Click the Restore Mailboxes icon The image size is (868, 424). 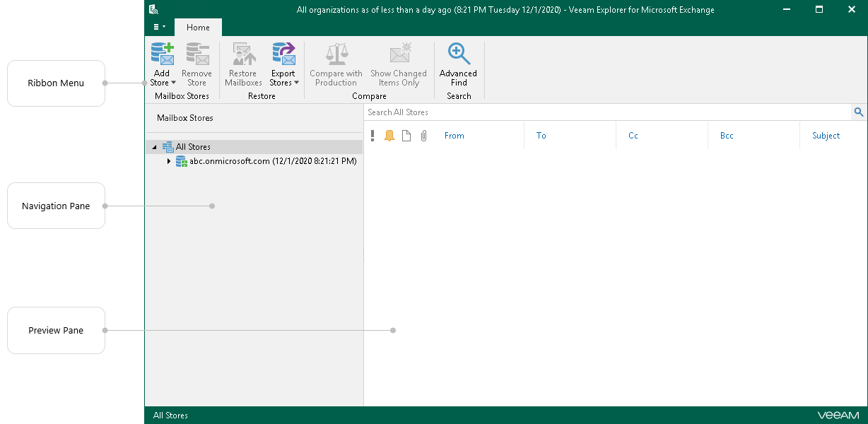(244, 54)
